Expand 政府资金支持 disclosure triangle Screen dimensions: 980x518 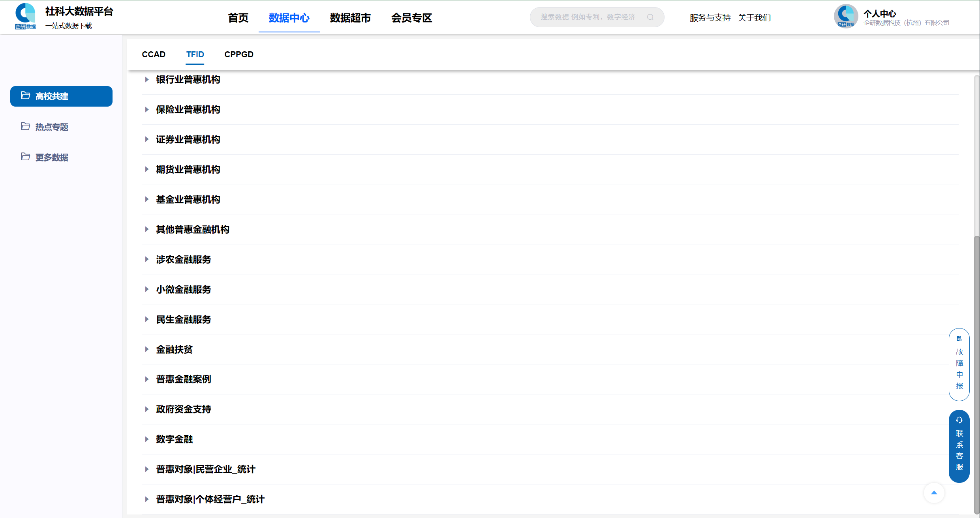click(x=147, y=409)
